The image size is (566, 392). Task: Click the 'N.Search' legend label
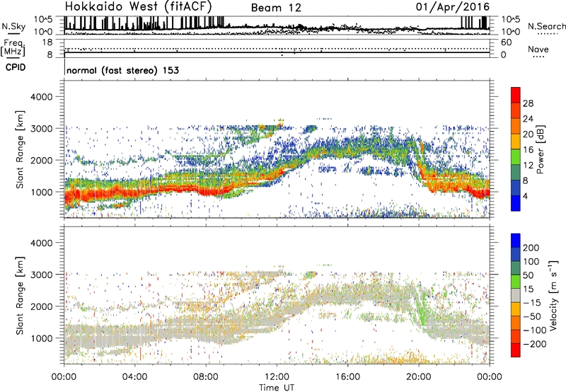[546, 26]
